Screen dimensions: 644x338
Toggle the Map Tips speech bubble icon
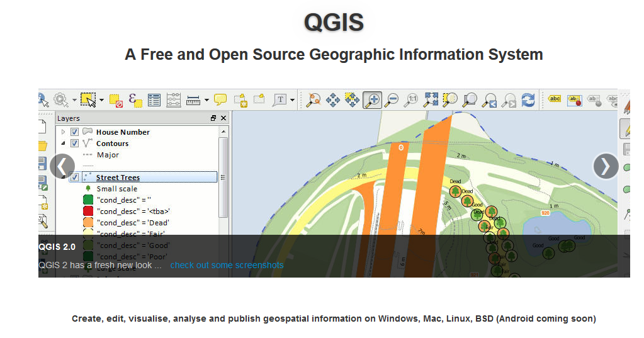(220, 99)
